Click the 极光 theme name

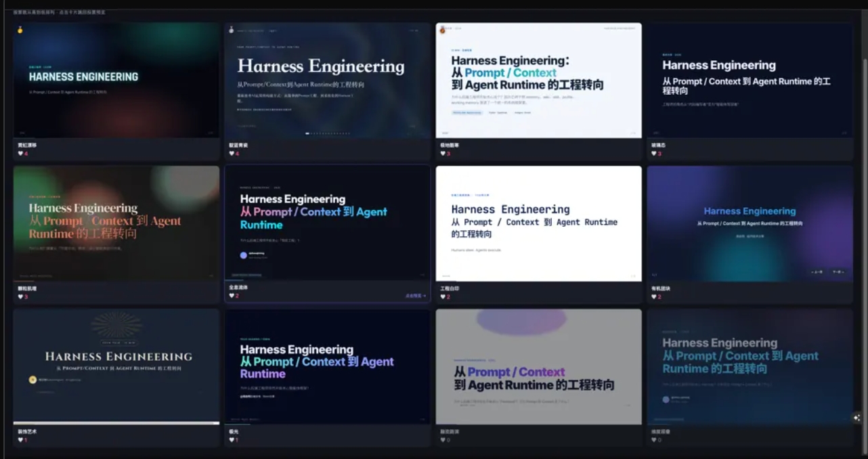[233, 431]
